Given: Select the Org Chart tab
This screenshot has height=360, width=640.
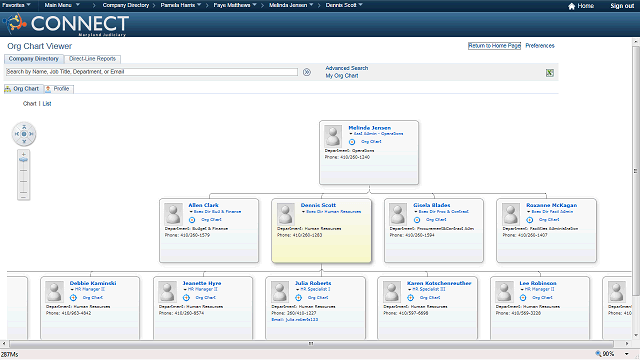Looking at the screenshot, I should (x=23, y=89).
